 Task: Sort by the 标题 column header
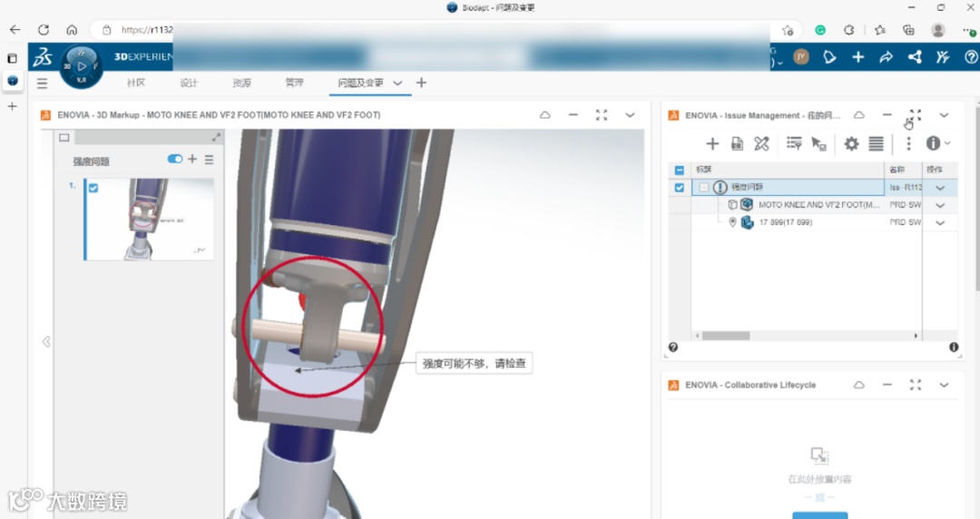click(x=704, y=170)
